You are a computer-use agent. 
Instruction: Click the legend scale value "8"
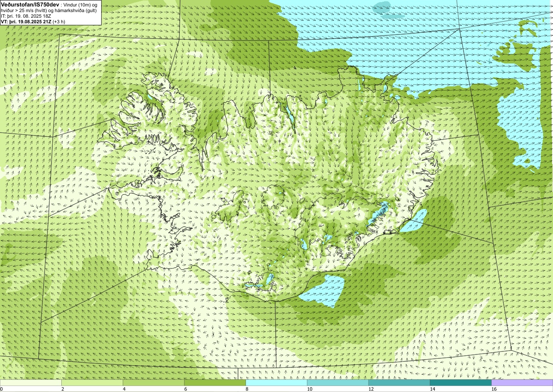coord(247,389)
